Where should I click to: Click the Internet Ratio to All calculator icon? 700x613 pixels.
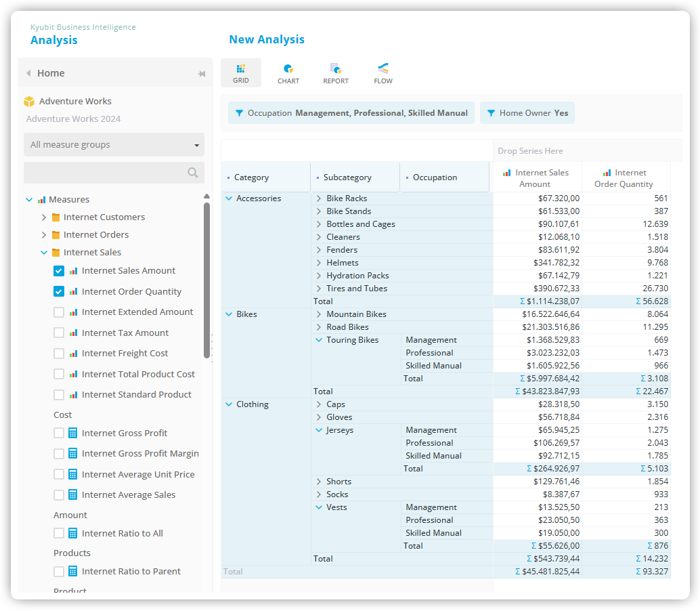tap(72, 534)
